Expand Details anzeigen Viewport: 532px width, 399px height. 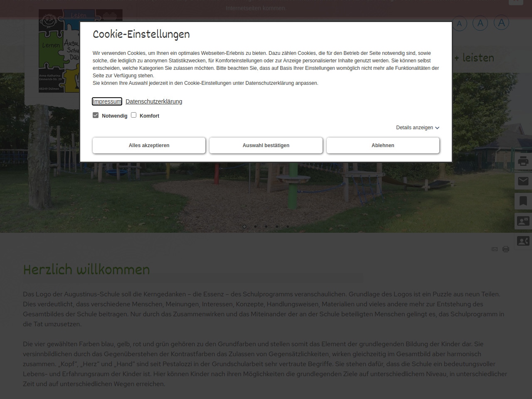coord(414,128)
